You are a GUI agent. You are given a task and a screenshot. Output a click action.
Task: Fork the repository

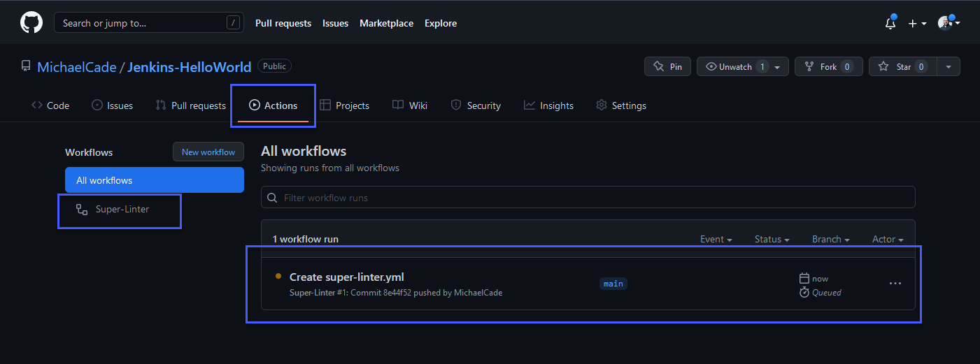[x=828, y=66]
